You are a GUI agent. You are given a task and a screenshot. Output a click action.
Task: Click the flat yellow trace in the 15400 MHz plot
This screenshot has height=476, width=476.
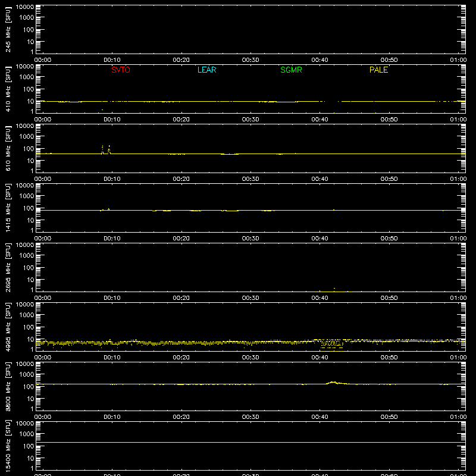point(250,442)
